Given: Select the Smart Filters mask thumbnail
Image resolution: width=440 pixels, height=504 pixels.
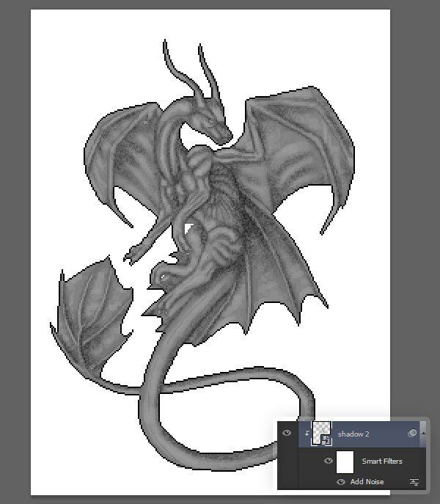Looking at the screenshot, I should (x=345, y=461).
